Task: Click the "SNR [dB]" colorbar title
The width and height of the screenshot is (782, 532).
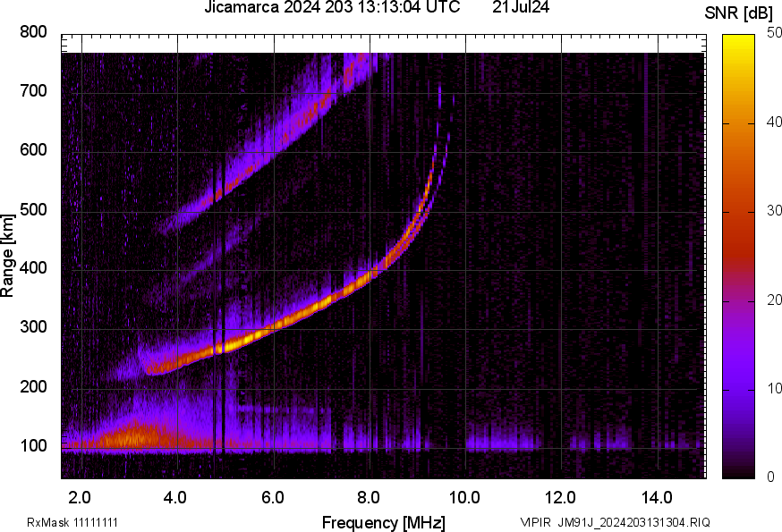Action: 739,13
